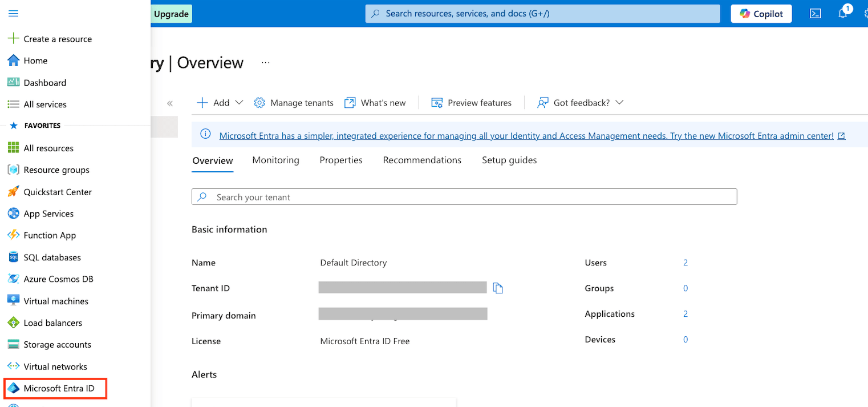Click the Virtual networks icon
The width and height of the screenshot is (868, 407).
[13, 366]
